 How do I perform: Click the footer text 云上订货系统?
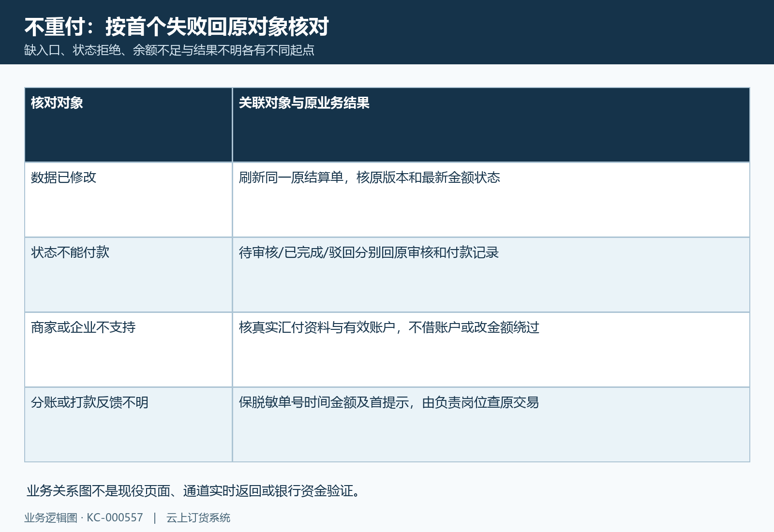198,517
